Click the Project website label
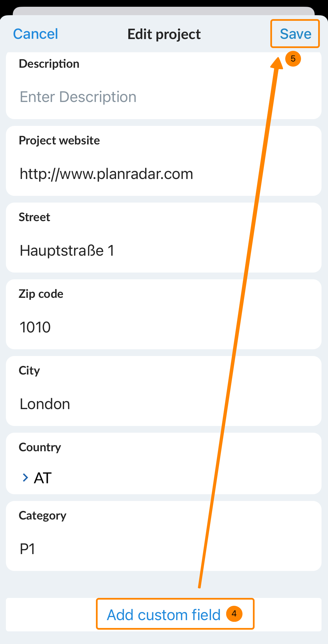The image size is (328, 644). click(59, 140)
